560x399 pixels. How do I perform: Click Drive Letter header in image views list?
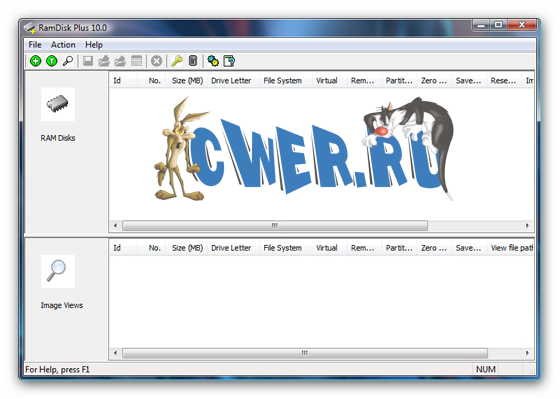233,248
